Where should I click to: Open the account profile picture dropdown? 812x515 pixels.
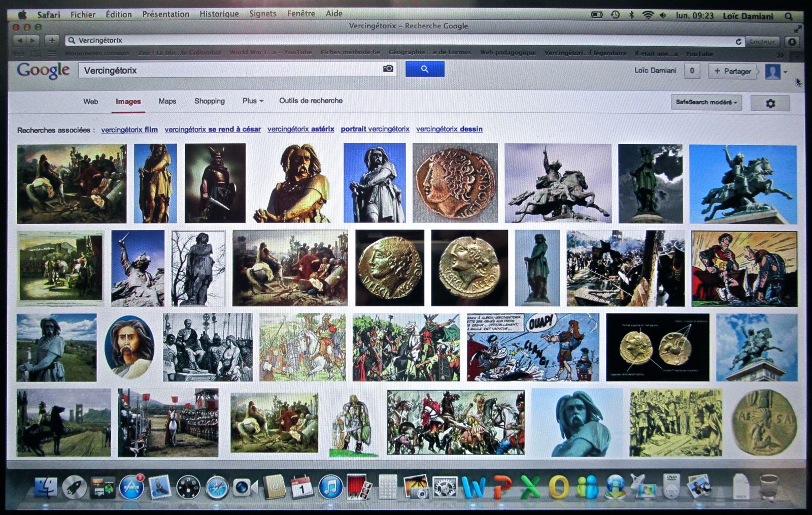776,72
